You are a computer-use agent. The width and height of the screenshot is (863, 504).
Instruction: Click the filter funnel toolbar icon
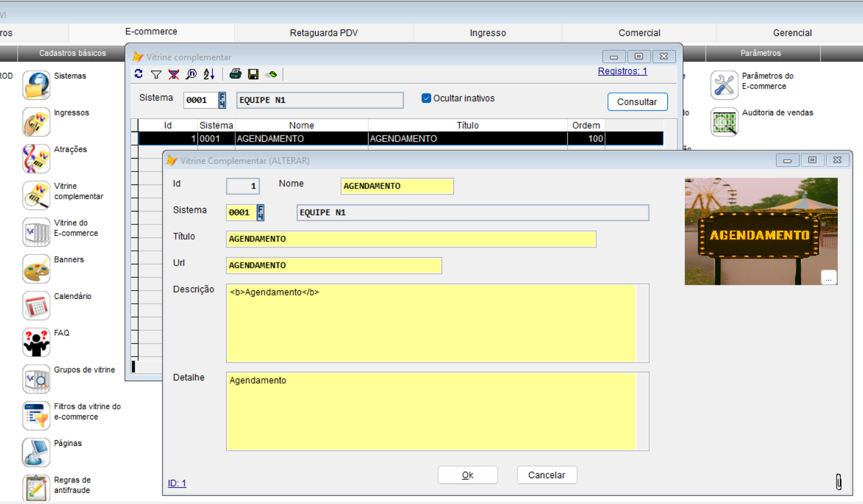(x=156, y=74)
